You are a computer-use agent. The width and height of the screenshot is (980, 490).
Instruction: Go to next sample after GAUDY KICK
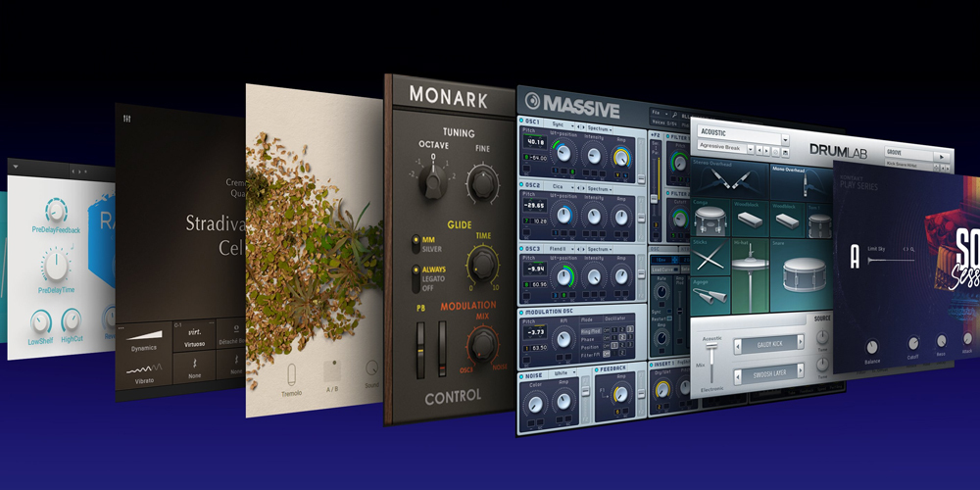click(800, 342)
